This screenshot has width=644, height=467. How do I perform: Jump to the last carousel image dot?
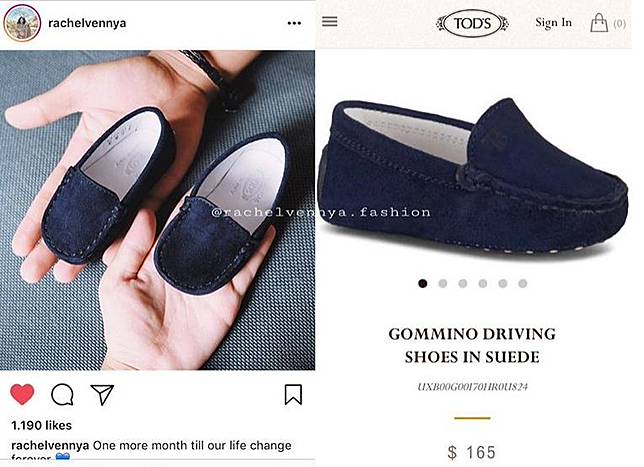pos(523,283)
